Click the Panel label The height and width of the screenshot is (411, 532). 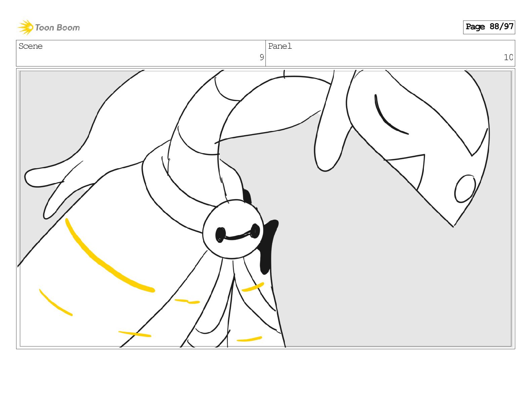tap(280, 46)
